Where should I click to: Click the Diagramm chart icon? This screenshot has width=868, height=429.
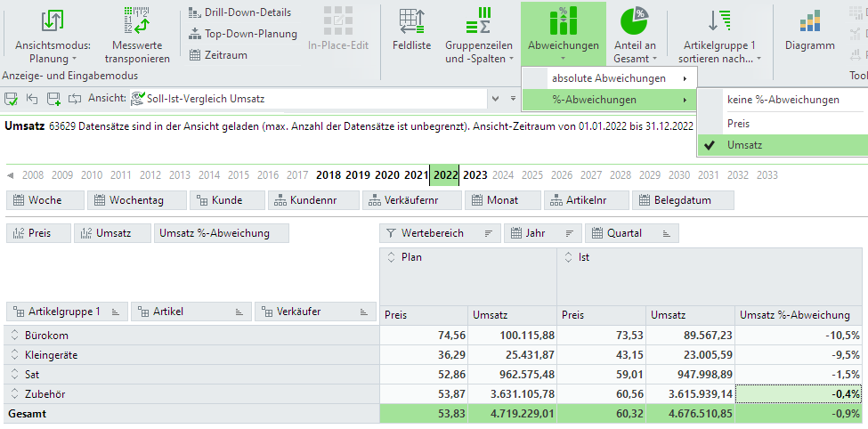tap(809, 34)
